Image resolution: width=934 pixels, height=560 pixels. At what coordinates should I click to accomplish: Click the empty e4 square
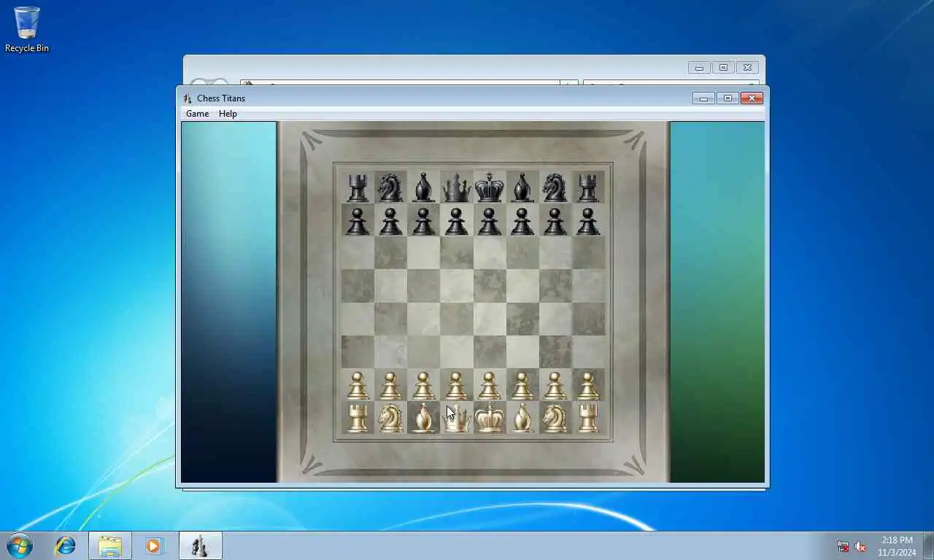490,319
